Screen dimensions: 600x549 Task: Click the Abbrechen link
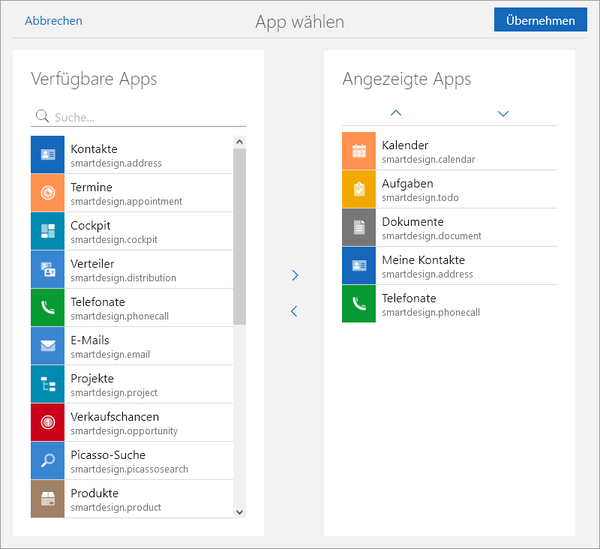54,21
